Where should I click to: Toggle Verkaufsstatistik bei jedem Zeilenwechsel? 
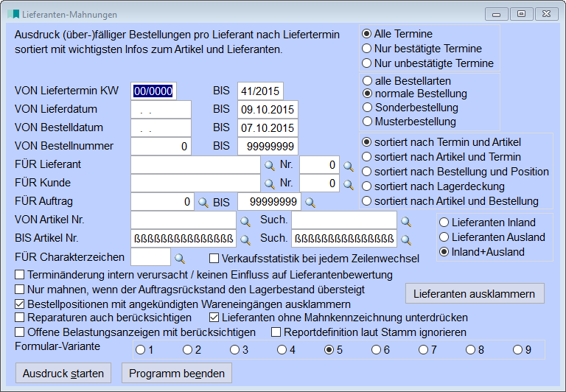coord(214,258)
